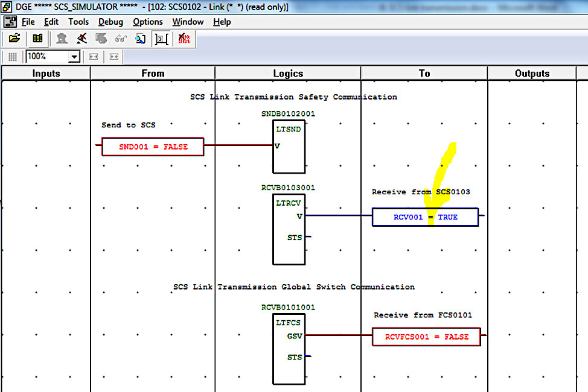
Task: Open the Tools menu
Action: click(78, 22)
